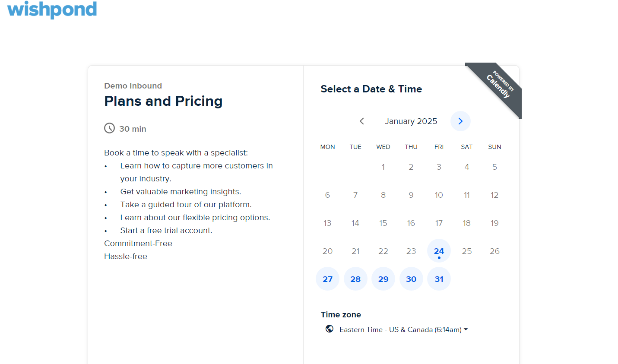Select January 27 on the calendar
This screenshot has height=364, width=618.
[x=327, y=279]
